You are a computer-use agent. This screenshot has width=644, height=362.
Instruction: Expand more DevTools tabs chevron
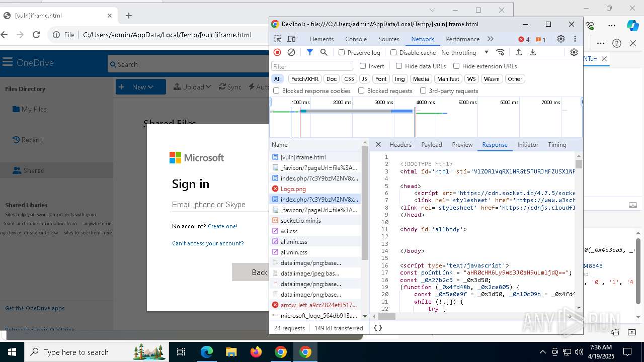(x=491, y=39)
